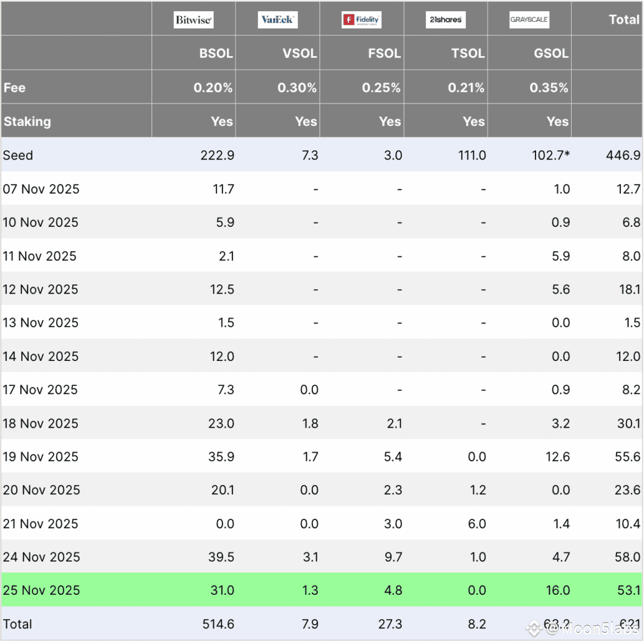Select the TSOL column header
Viewport: 644px width, 644px height.
[x=468, y=54]
